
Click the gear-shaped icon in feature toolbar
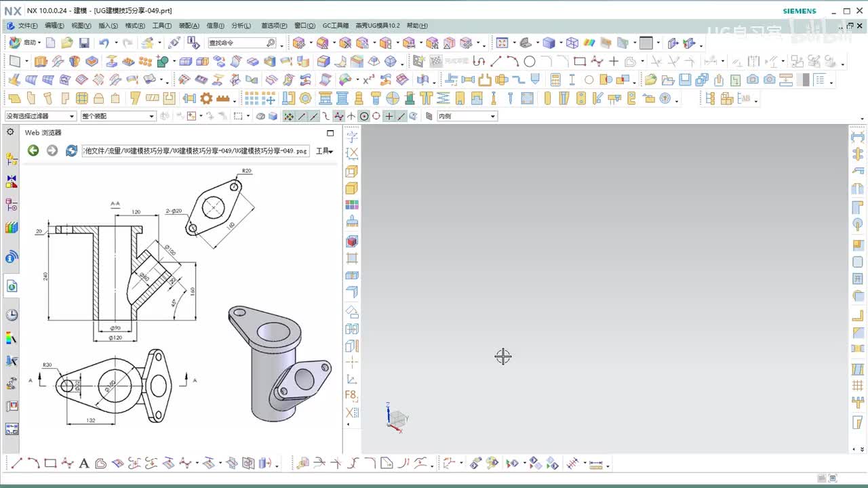click(206, 98)
